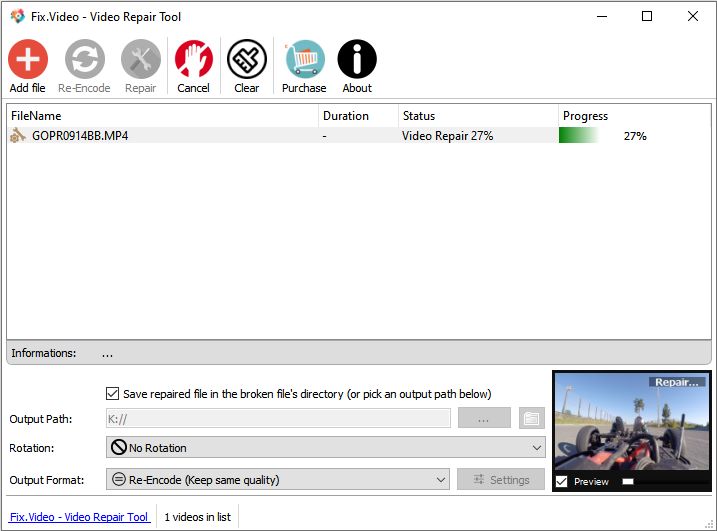This screenshot has height=531, width=717.
Task: Click the Clear brush icon
Action: pyautogui.click(x=247, y=59)
